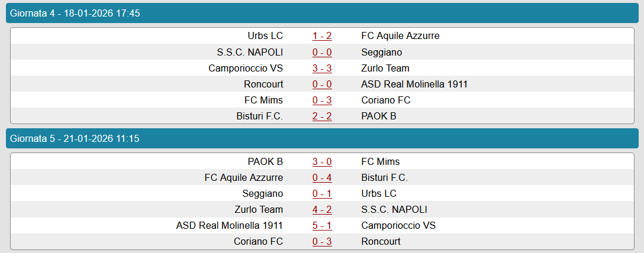Open the Roncourt vs ASD Real Molinella score

pyautogui.click(x=322, y=84)
